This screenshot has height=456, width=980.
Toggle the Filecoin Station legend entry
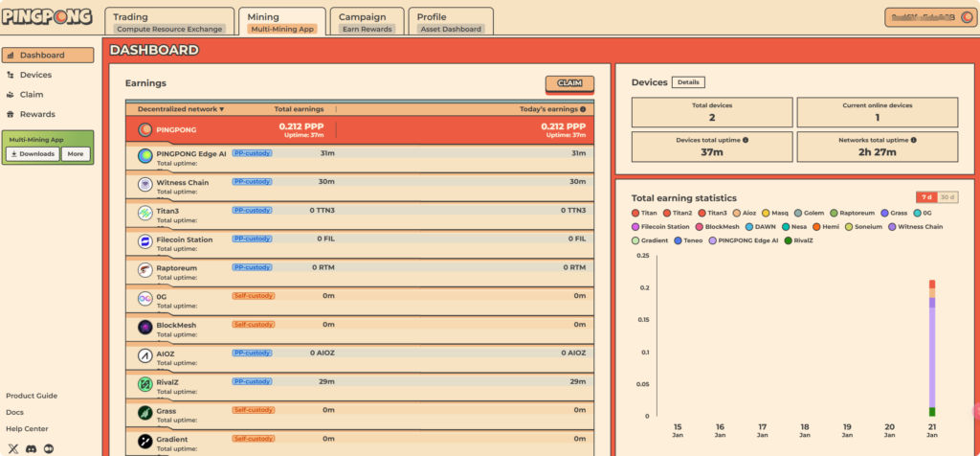coord(660,227)
